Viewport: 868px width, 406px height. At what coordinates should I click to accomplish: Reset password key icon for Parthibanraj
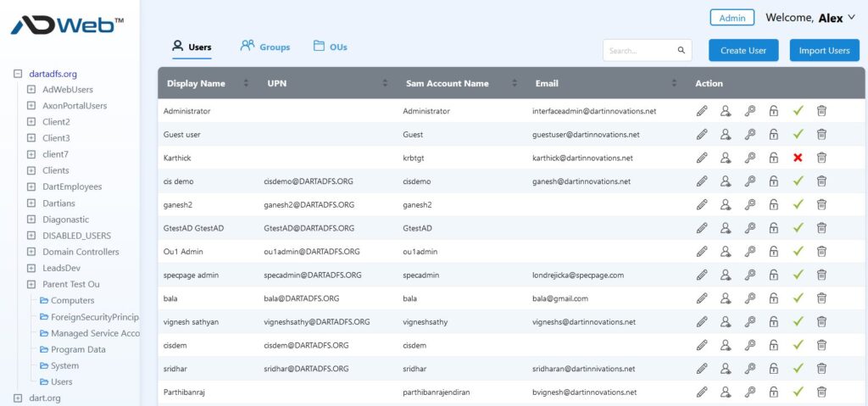(749, 392)
